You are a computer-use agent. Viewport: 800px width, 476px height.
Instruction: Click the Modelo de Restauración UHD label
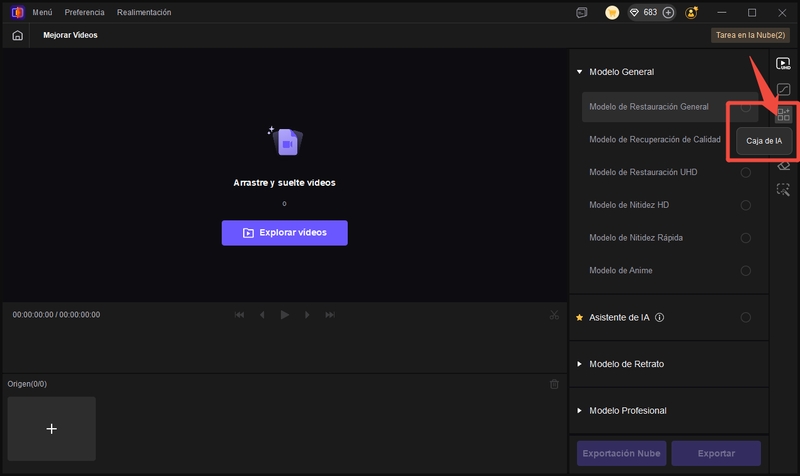[x=643, y=172]
